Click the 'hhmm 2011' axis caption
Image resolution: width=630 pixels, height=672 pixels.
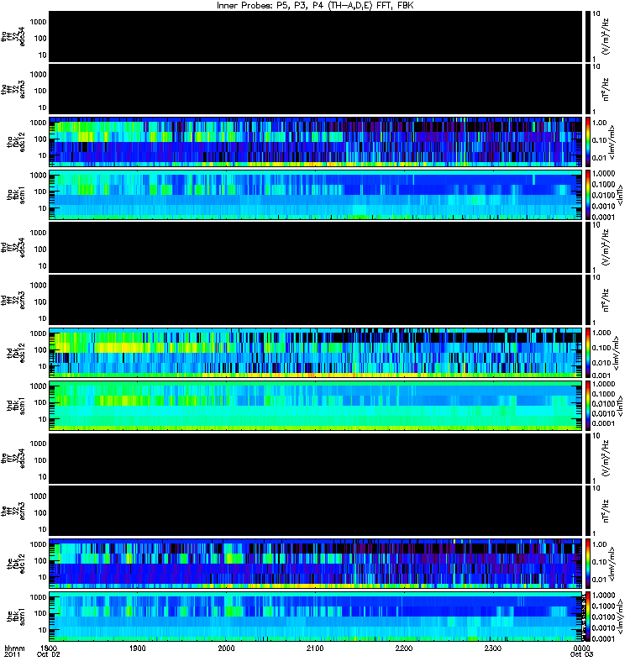[x=14, y=652]
